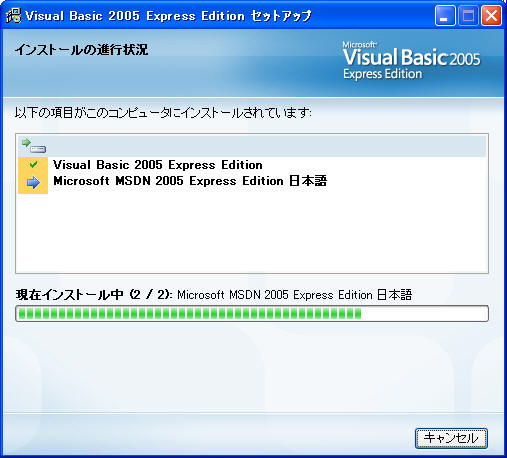Click the unfilled part of the progress bar

coord(424,313)
